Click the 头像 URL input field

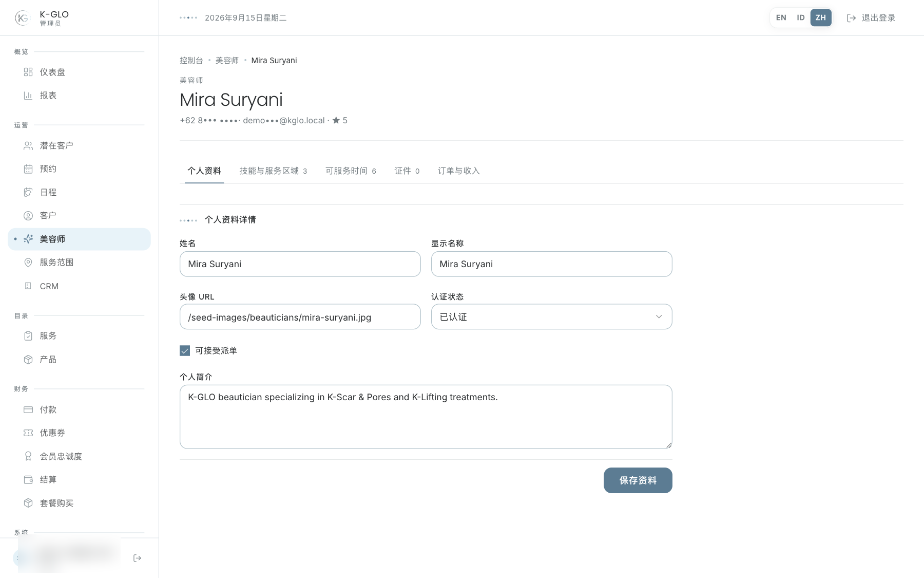(x=300, y=317)
